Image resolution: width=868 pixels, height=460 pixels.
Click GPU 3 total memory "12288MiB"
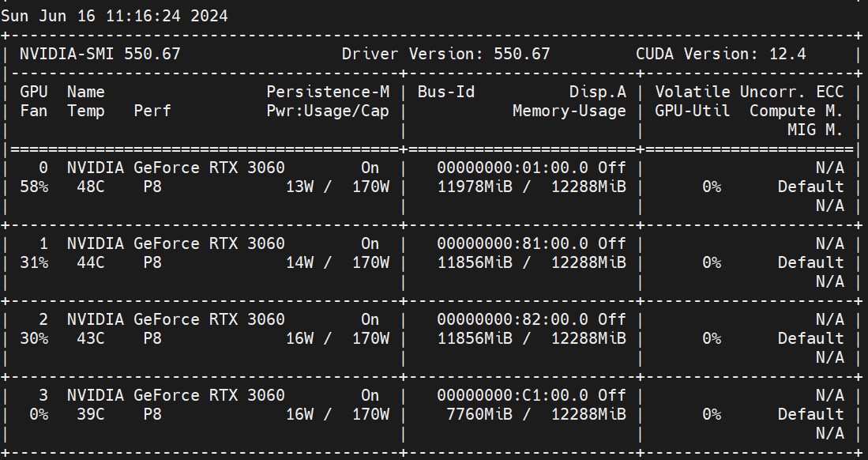(x=588, y=415)
